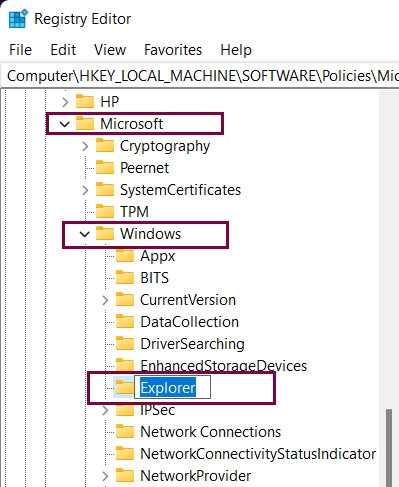Screen dimensions: 399x487
Task: Open the Help menu
Action: (x=236, y=50)
